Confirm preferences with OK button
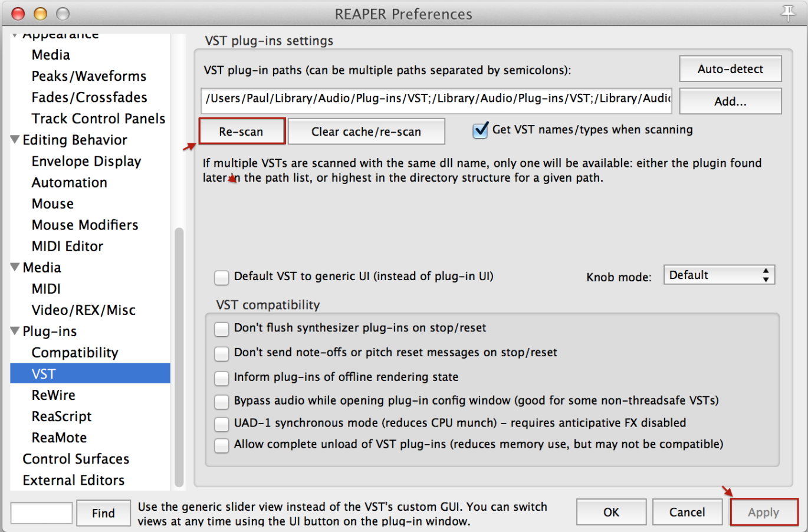Image resolution: width=808 pixels, height=532 pixels. (x=611, y=512)
